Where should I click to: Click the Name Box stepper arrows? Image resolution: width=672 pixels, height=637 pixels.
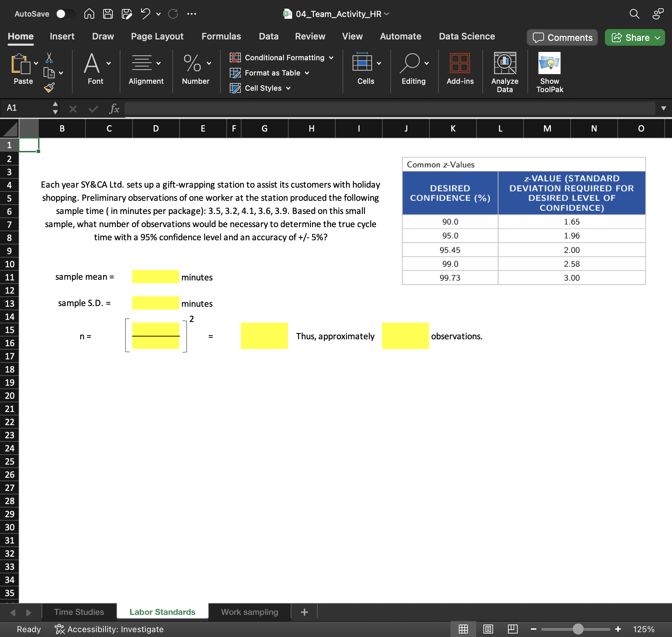(55, 108)
